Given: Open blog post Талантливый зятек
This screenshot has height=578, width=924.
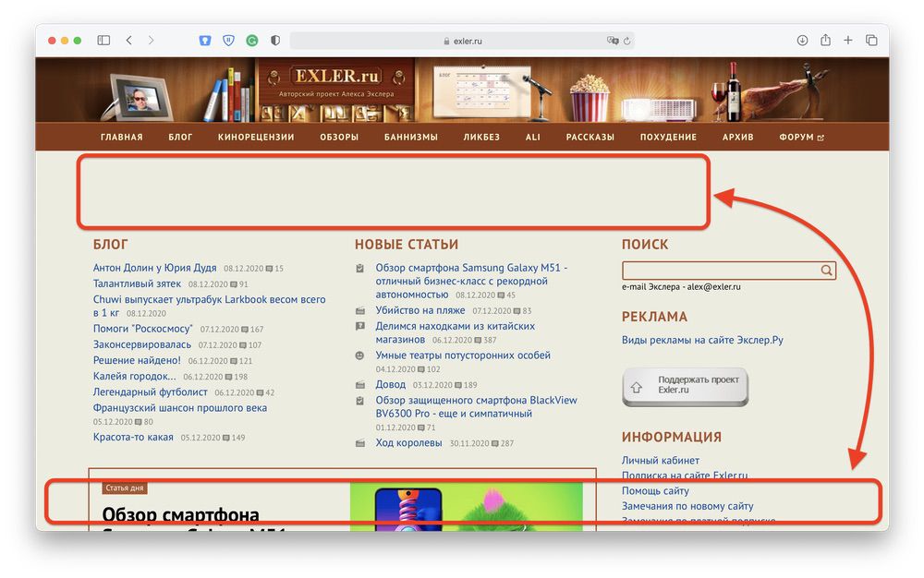Looking at the screenshot, I should [x=137, y=283].
